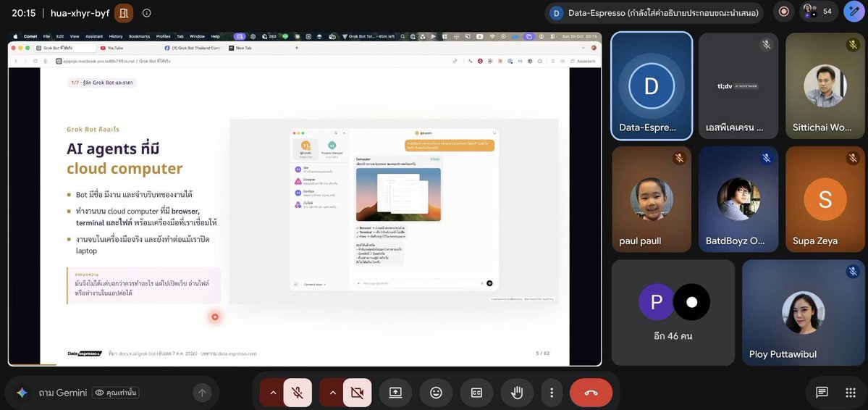Viewport: 868px width, 410px height.
Task: Click the Spotlight search icon in menu bar
Action: [x=403, y=36]
